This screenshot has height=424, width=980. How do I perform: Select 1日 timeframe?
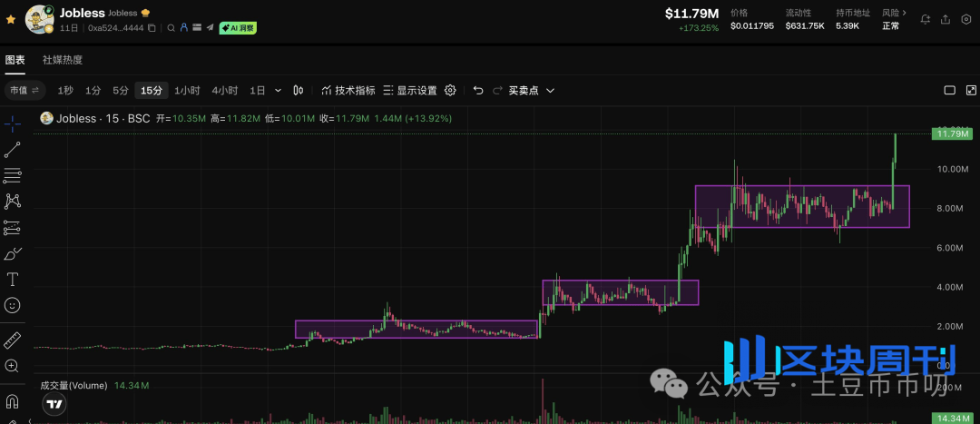point(258,91)
